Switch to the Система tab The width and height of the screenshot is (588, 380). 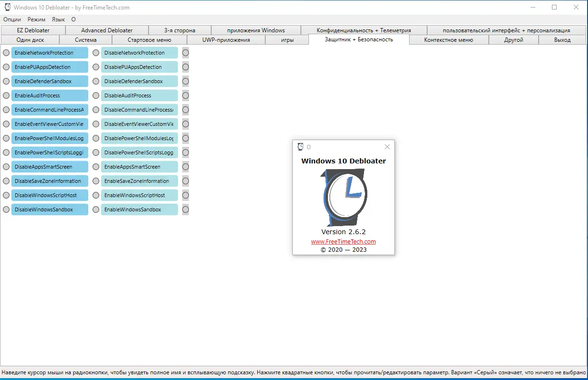pos(85,40)
